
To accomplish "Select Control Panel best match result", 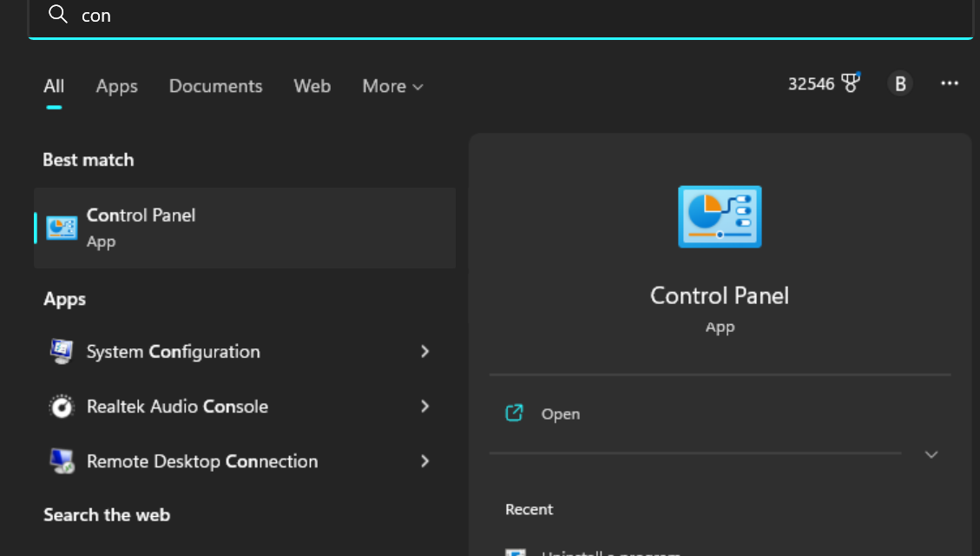I will 244,228.
